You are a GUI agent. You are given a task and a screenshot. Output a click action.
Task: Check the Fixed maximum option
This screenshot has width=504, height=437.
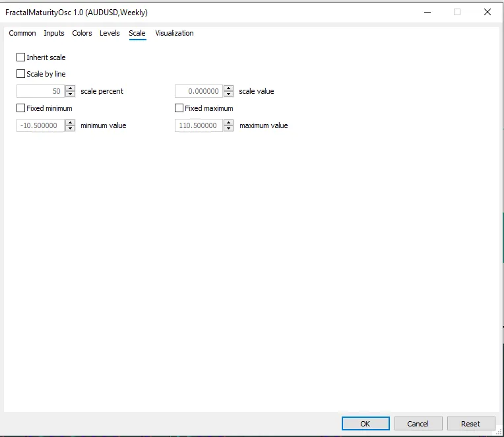coord(179,108)
